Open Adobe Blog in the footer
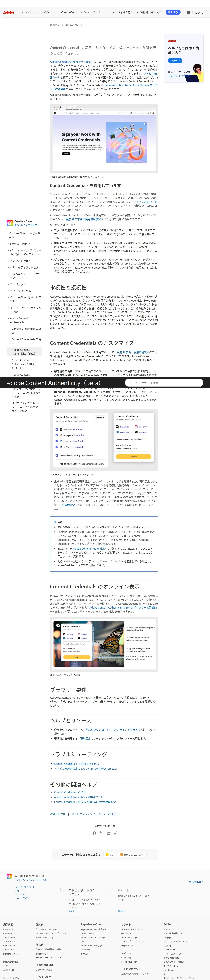This screenshot has height=980, width=210. pyautogui.click(x=126, y=958)
